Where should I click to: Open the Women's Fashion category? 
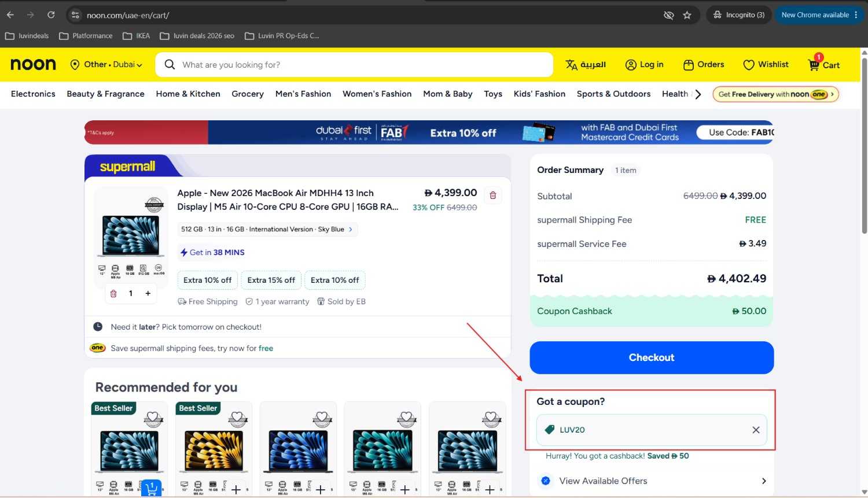(377, 94)
